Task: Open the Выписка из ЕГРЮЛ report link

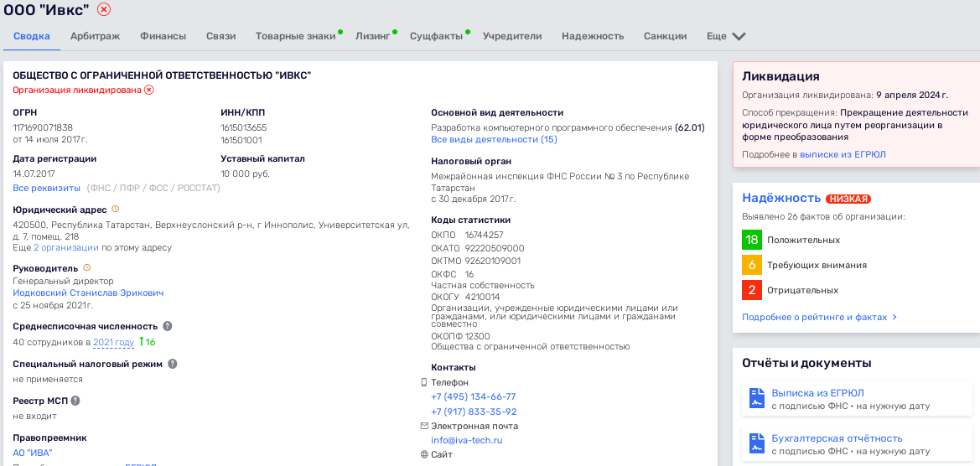Action: point(817,393)
